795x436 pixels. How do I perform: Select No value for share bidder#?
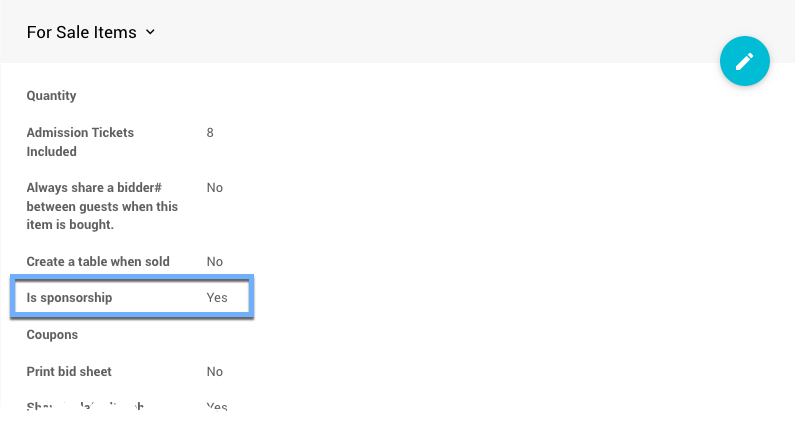[214, 187]
